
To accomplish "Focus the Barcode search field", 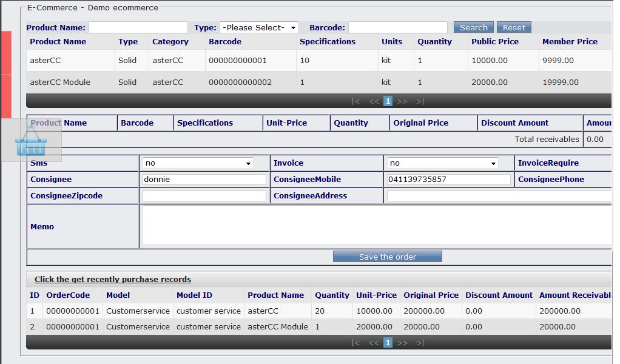I will (x=398, y=28).
